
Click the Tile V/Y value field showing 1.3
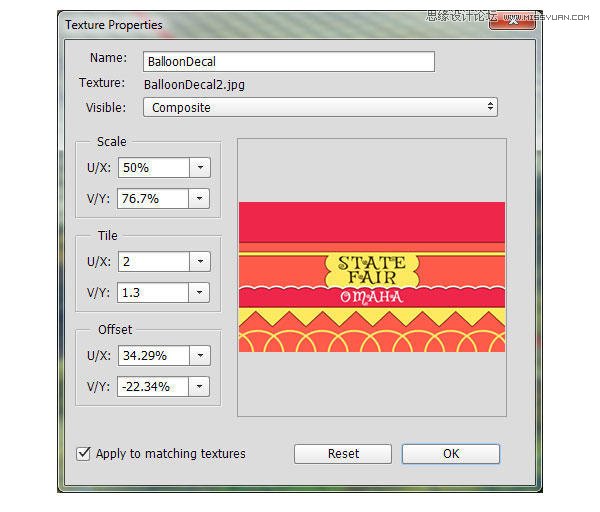point(153,293)
